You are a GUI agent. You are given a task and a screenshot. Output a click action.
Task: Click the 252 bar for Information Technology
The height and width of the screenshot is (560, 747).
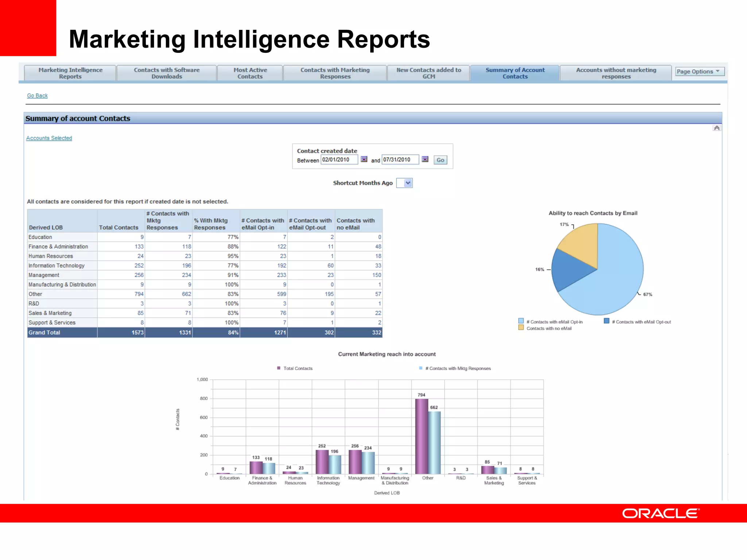pos(322,462)
